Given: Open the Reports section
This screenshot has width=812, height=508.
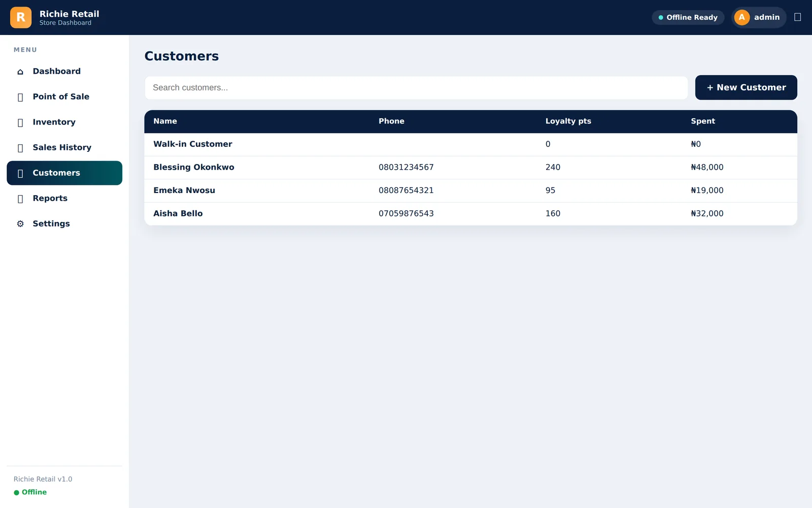Looking at the screenshot, I should pos(64,198).
